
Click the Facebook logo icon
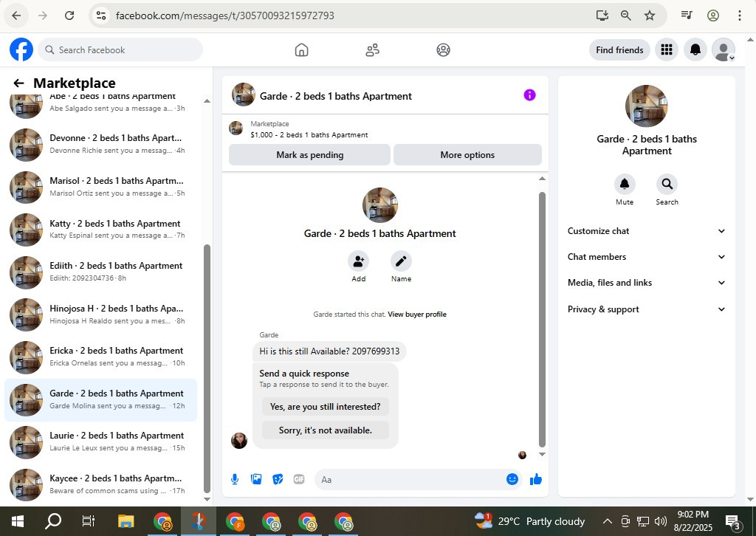tap(21, 49)
